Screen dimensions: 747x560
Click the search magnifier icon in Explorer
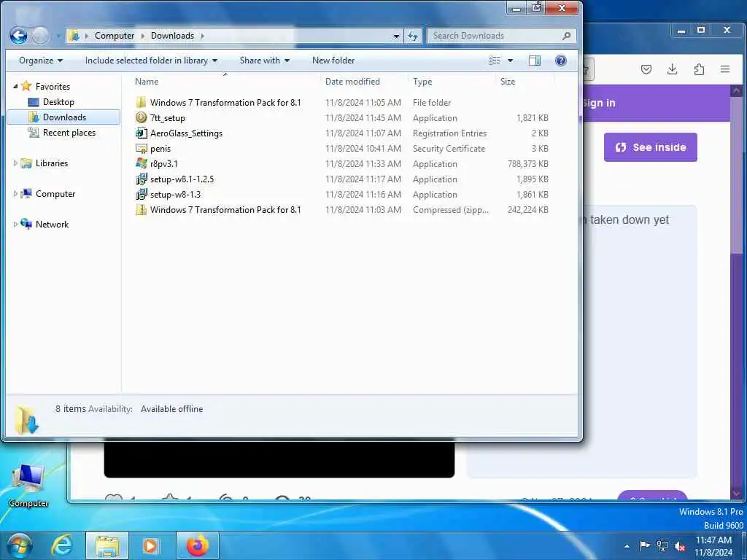click(x=566, y=36)
